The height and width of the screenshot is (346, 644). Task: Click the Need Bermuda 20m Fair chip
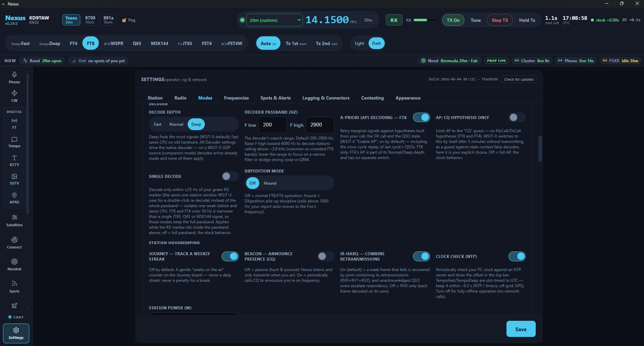tap(449, 61)
